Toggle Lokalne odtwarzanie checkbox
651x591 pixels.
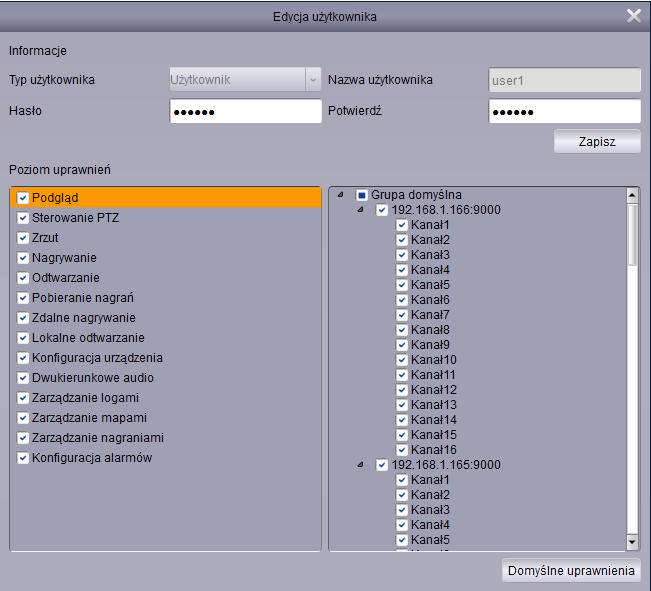pos(22,338)
